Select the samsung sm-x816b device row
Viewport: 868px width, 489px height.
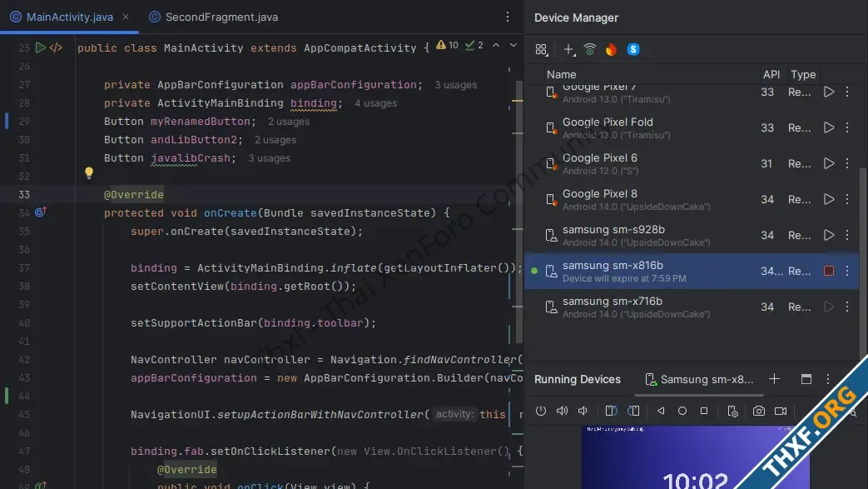point(691,271)
